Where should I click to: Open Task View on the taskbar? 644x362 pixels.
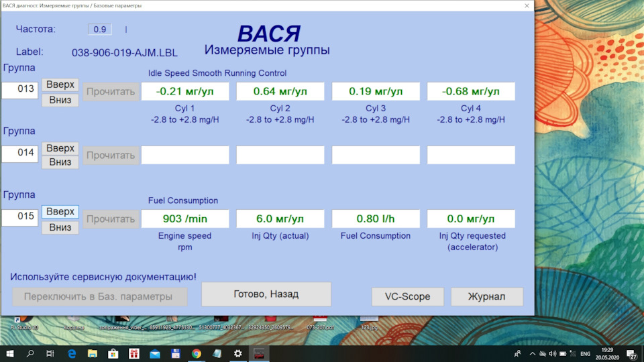(50, 353)
